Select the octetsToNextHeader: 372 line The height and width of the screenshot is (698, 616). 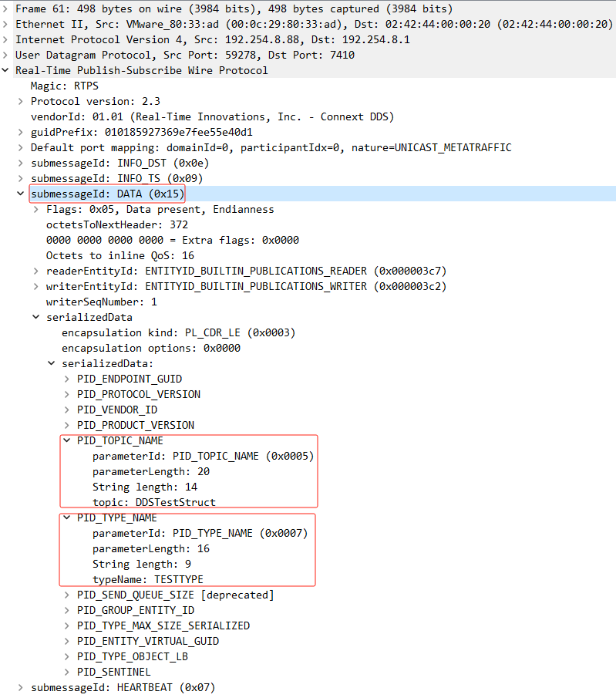116,224
